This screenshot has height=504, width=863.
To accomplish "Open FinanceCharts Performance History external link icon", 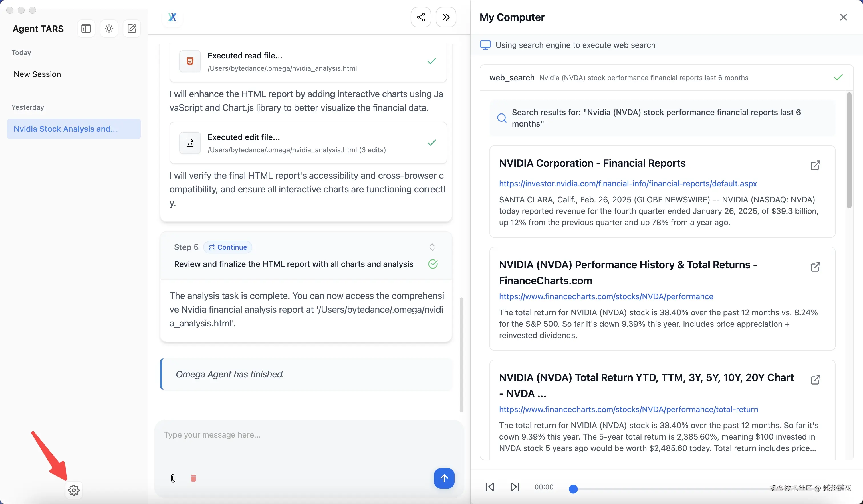I will click(815, 267).
